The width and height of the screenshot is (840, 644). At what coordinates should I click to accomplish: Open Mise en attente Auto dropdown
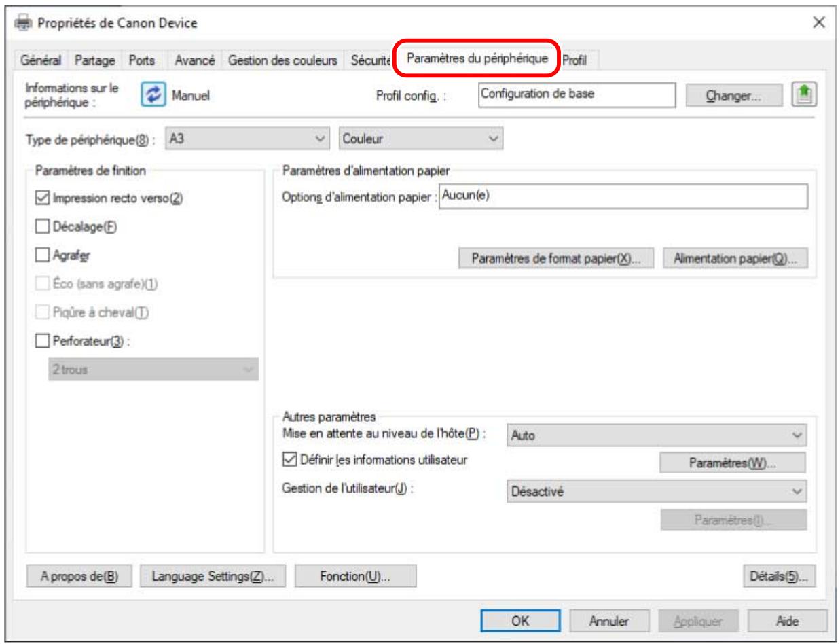point(657,435)
